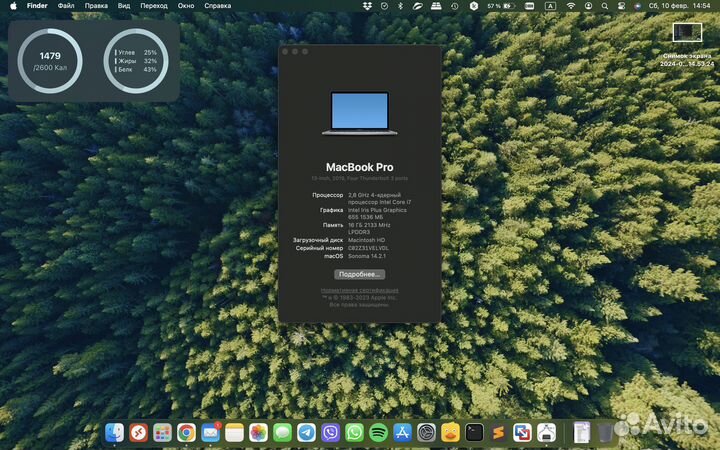
Task: Open Mail app with unread badge
Action: [210, 433]
